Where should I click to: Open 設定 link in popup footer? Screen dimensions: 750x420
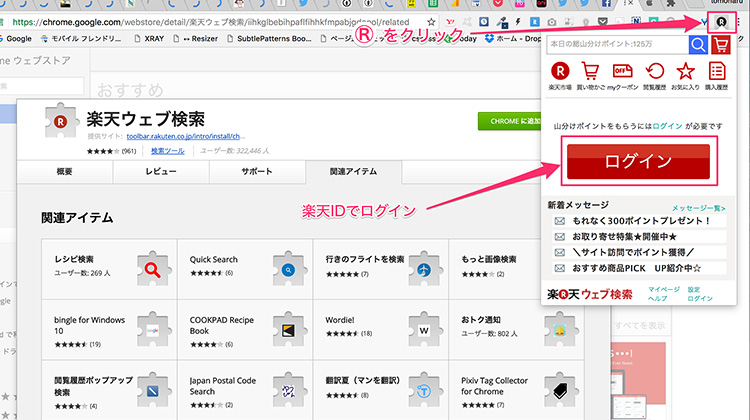tap(694, 289)
